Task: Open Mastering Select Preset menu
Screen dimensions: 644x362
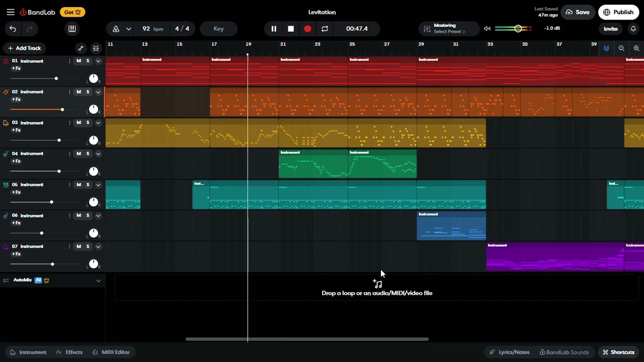Action: [x=449, y=29]
